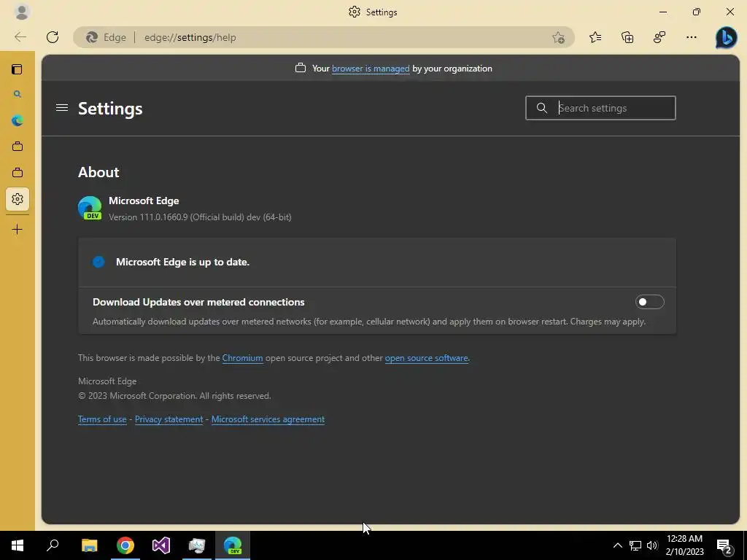Restore down the Edge window

click(x=697, y=12)
